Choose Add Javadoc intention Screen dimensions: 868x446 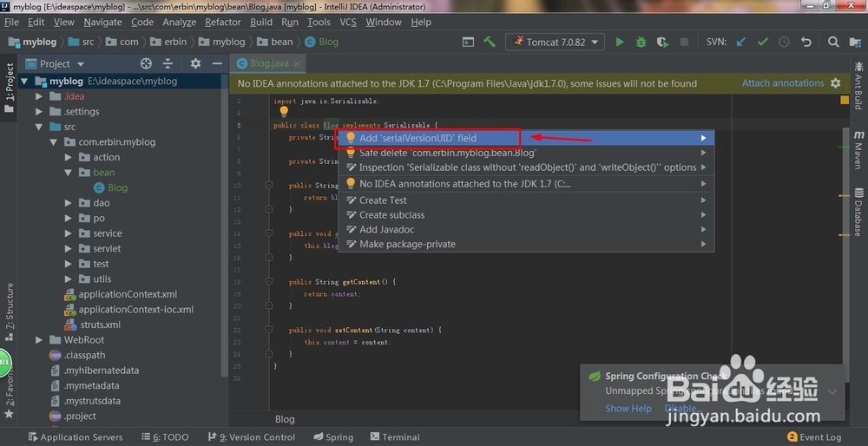click(526, 230)
